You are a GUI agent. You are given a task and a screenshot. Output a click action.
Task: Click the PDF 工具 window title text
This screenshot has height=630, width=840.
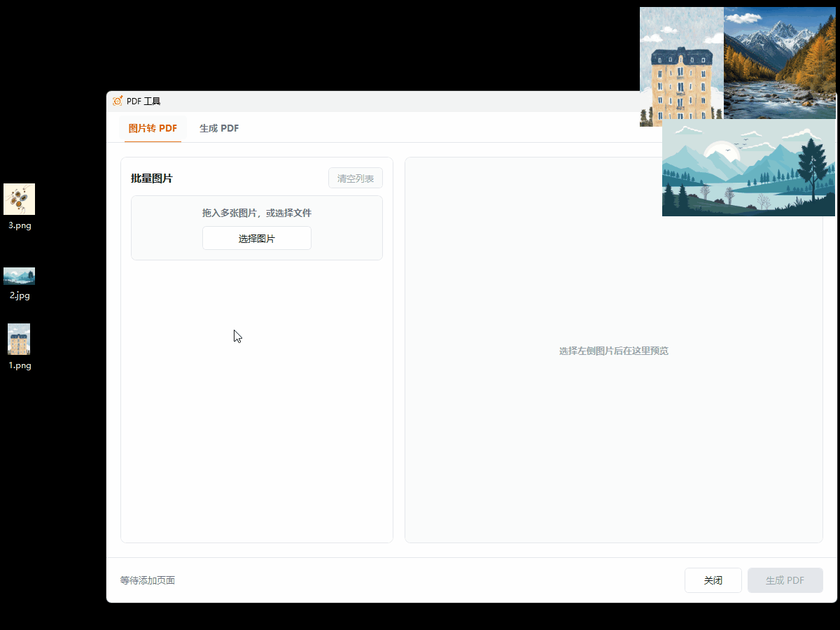click(143, 101)
